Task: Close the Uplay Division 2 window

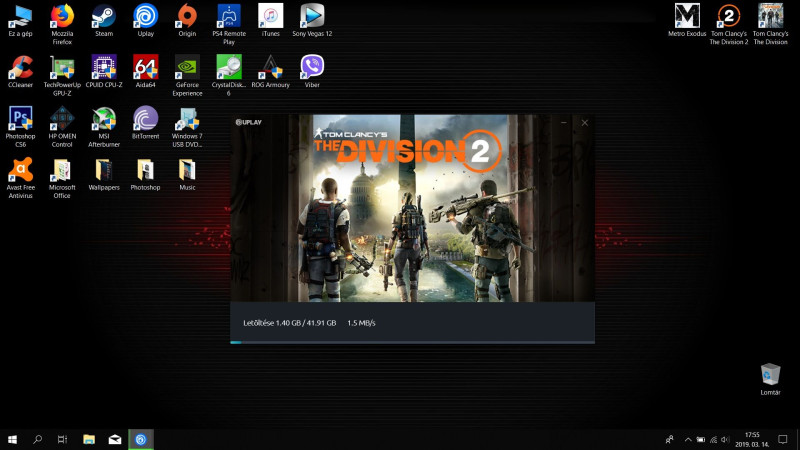Action: pyautogui.click(x=585, y=122)
